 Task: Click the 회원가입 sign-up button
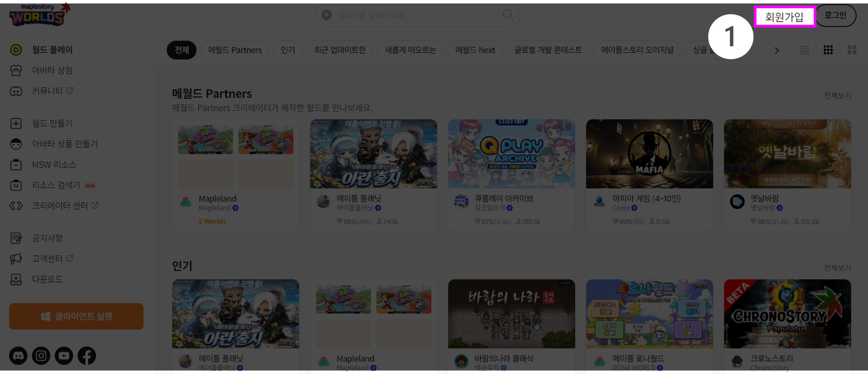[785, 17]
